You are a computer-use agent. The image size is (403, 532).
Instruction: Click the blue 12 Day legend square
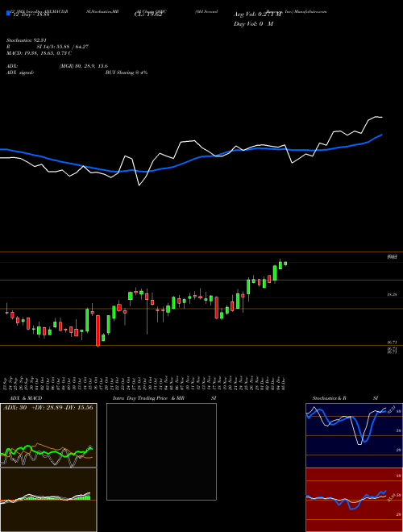[8, 13]
